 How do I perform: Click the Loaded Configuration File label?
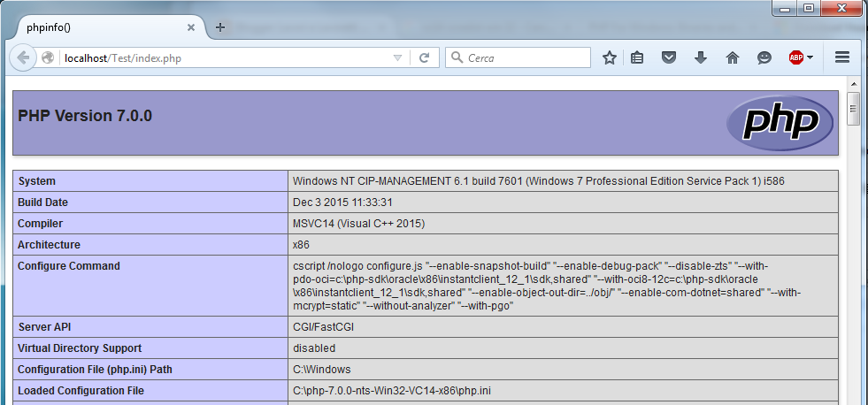(81, 391)
